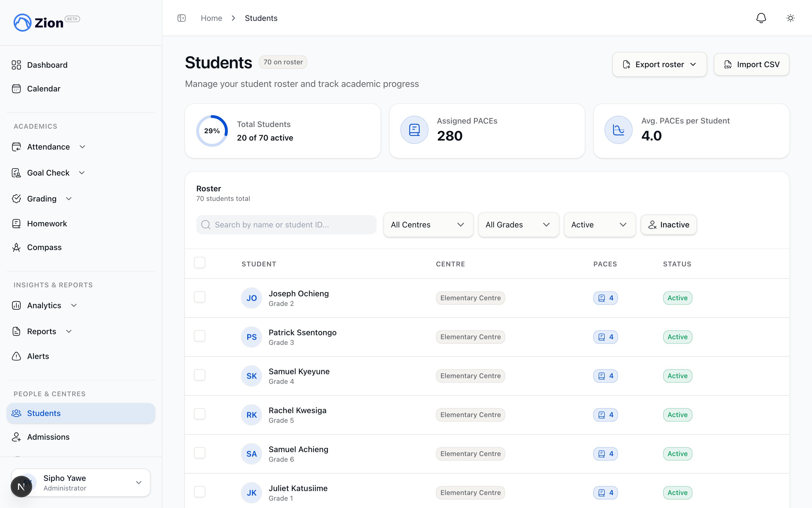Click the 70 on roster badge
The height and width of the screenshot is (508, 812).
[283, 62]
